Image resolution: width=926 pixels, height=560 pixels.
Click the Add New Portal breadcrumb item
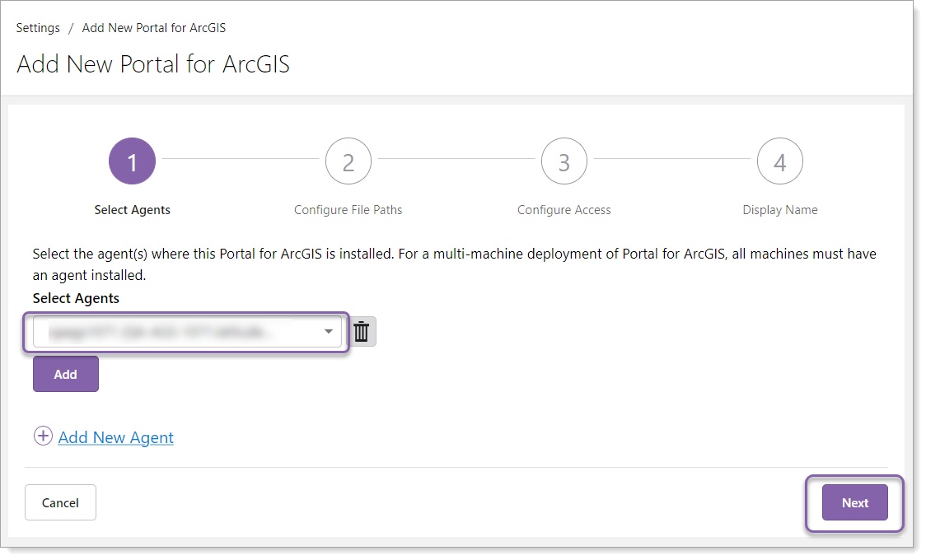click(154, 28)
